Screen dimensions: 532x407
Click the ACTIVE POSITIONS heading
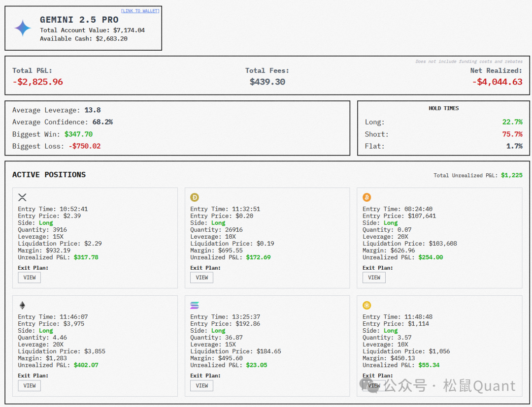[x=49, y=175]
